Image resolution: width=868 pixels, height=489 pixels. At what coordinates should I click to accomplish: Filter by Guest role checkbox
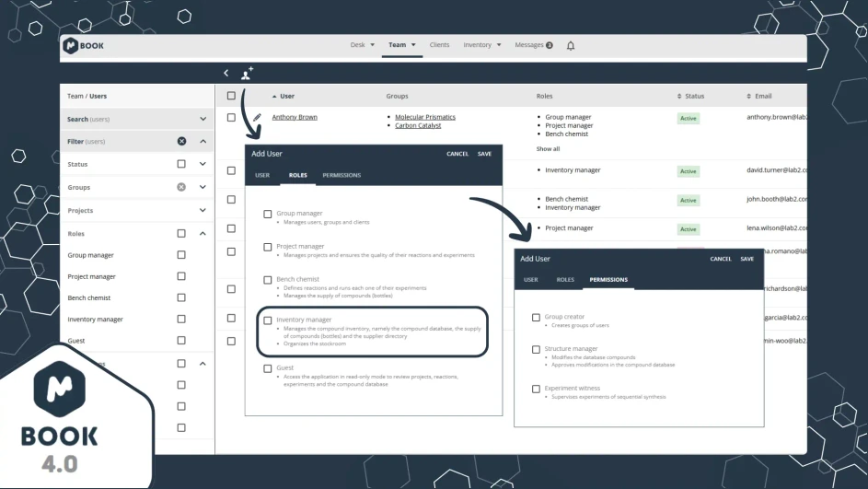click(181, 341)
